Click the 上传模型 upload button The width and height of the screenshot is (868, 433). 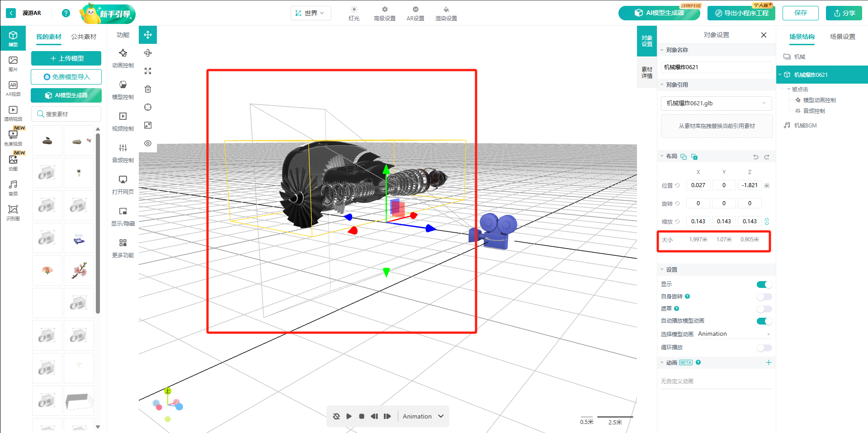click(x=66, y=58)
